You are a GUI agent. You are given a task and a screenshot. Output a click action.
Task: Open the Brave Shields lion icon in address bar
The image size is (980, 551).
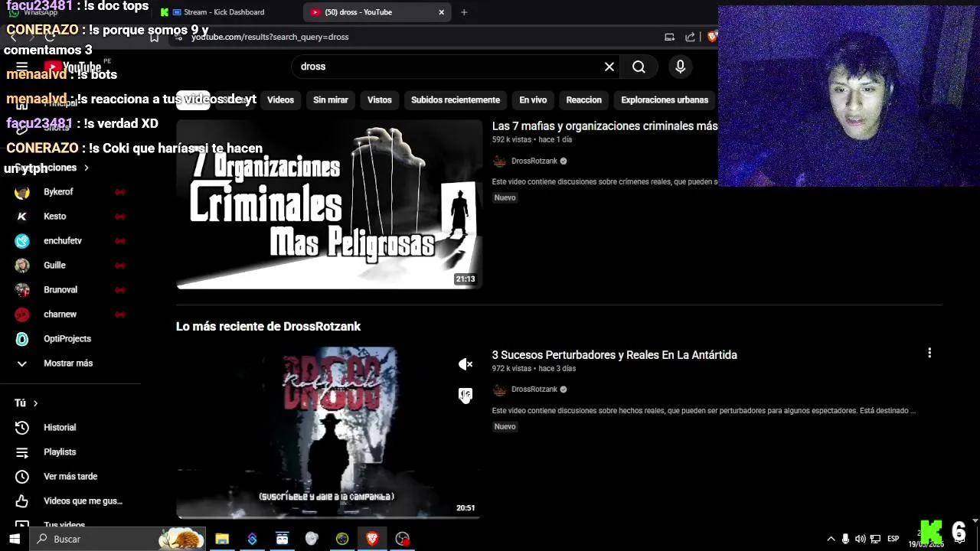[712, 37]
